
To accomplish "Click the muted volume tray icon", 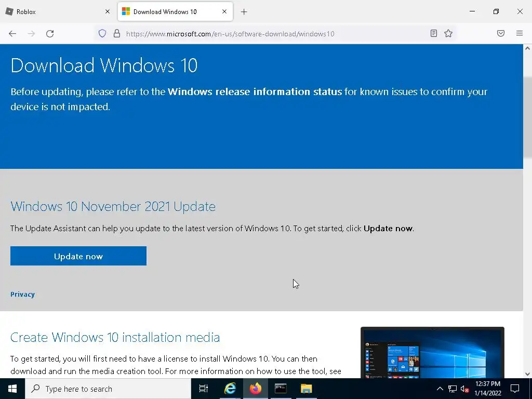I will 464,389.
